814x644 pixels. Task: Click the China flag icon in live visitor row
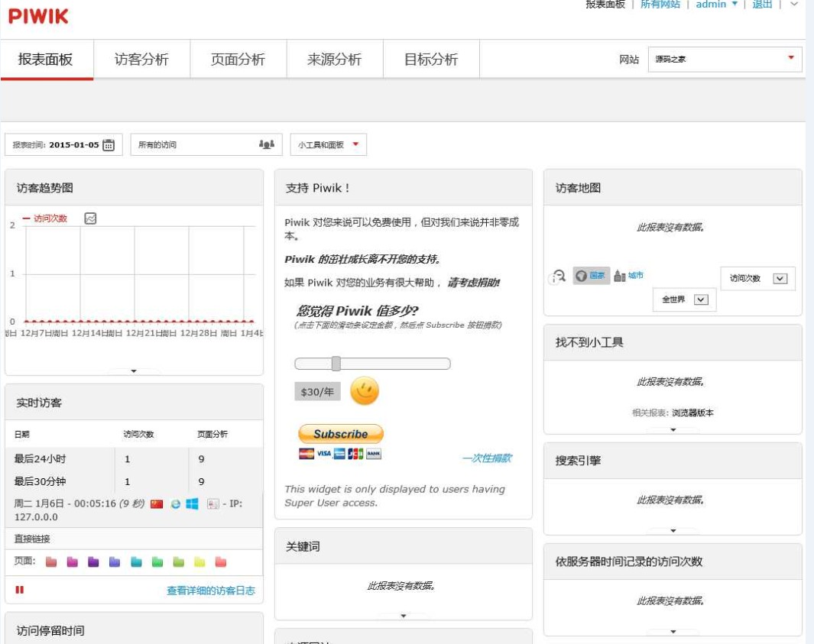[157, 504]
